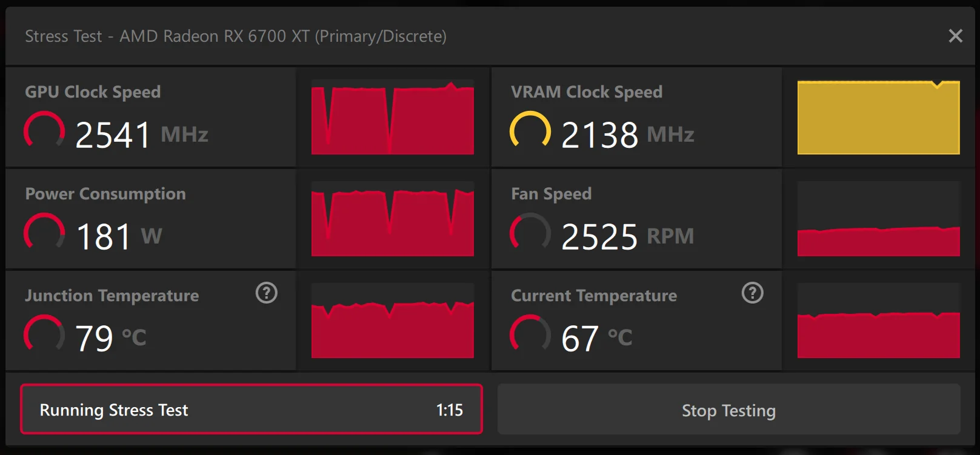Click the Current Temperature history graph
980x455 pixels.
878,322
